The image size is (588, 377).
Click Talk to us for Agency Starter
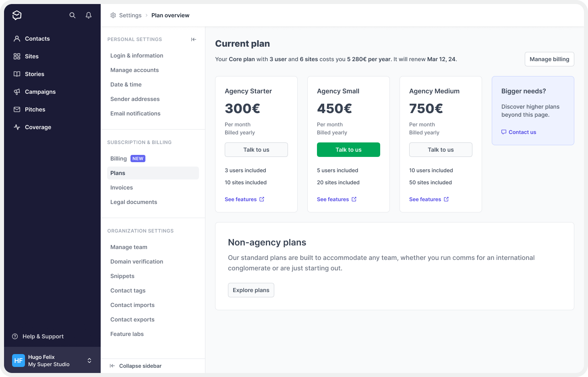(x=256, y=150)
